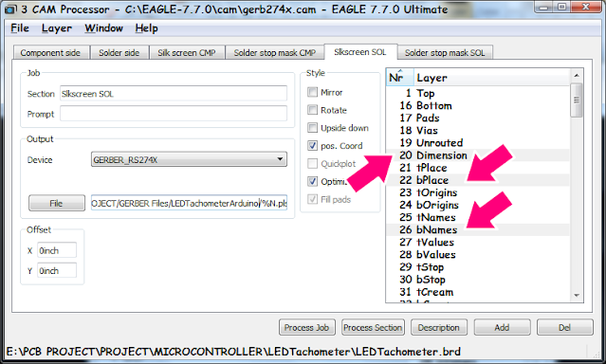Open the Window menu
This screenshot has height=364, width=606.
click(x=103, y=28)
